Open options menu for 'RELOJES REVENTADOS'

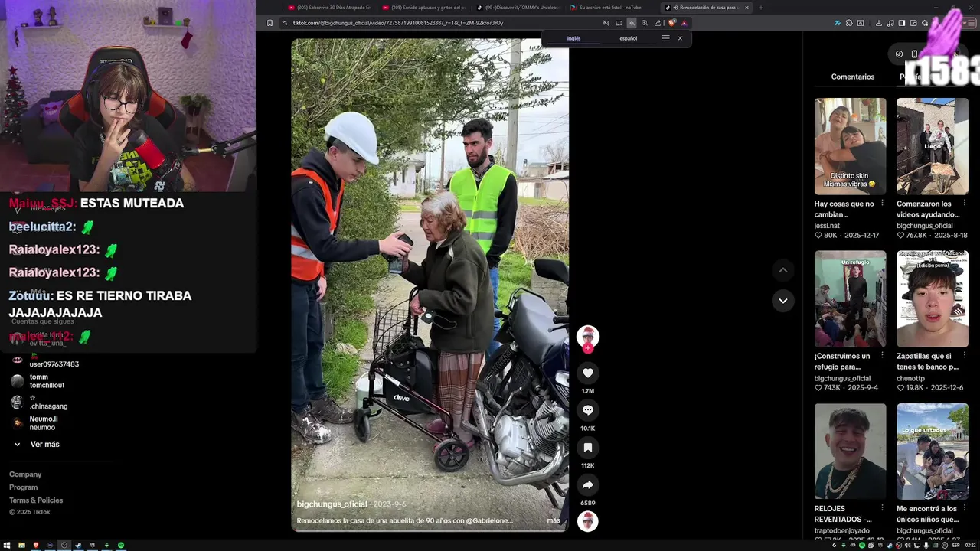coord(882,508)
